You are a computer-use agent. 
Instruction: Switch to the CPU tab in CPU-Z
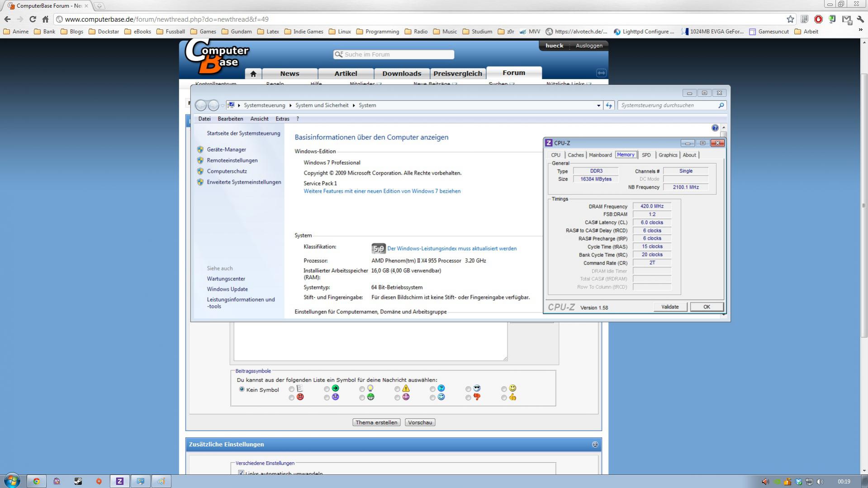point(555,155)
